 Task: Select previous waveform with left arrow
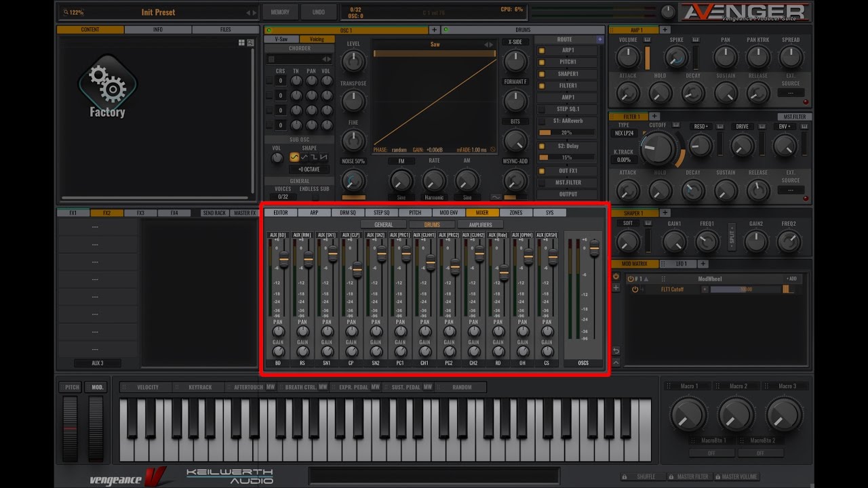click(x=486, y=45)
